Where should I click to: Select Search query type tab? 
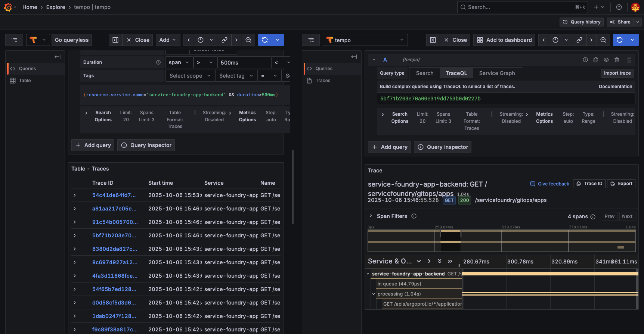[x=425, y=73]
